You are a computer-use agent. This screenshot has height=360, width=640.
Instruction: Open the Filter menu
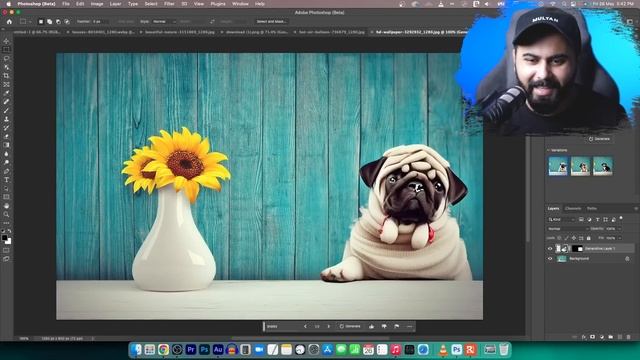(169, 4)
